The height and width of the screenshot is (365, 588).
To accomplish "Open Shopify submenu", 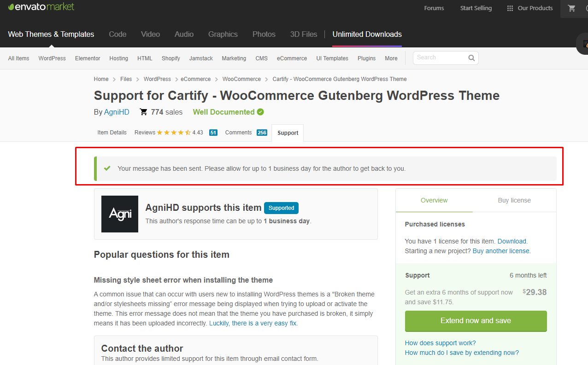I will (x=171, y=58).
